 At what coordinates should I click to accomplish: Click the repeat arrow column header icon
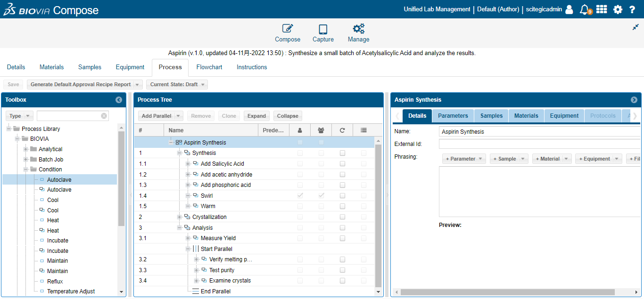342,130
